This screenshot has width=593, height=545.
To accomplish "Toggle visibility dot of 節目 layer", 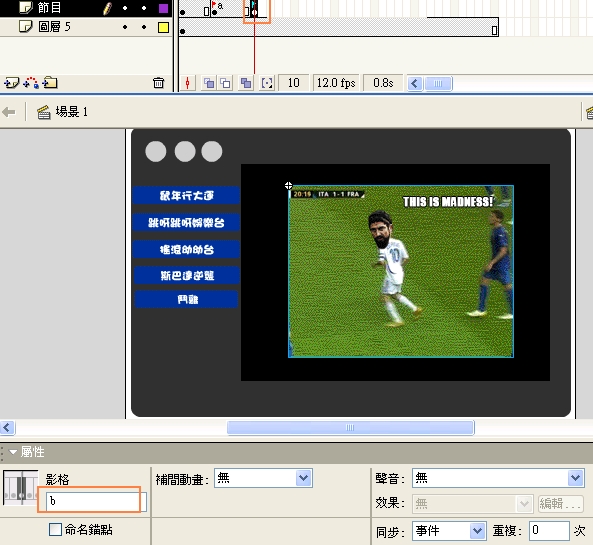I will [x=125, y=8].
